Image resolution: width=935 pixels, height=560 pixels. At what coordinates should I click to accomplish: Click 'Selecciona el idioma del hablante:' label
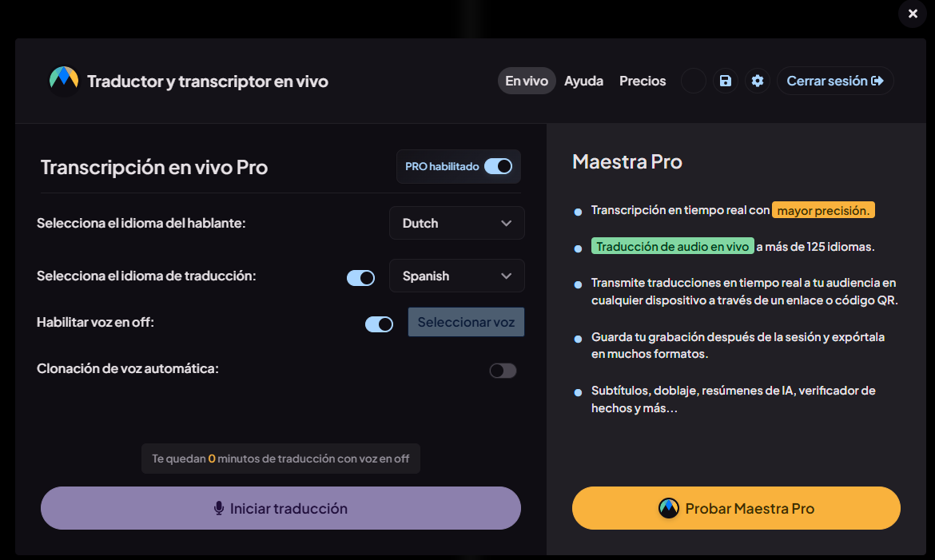point(141,223)
